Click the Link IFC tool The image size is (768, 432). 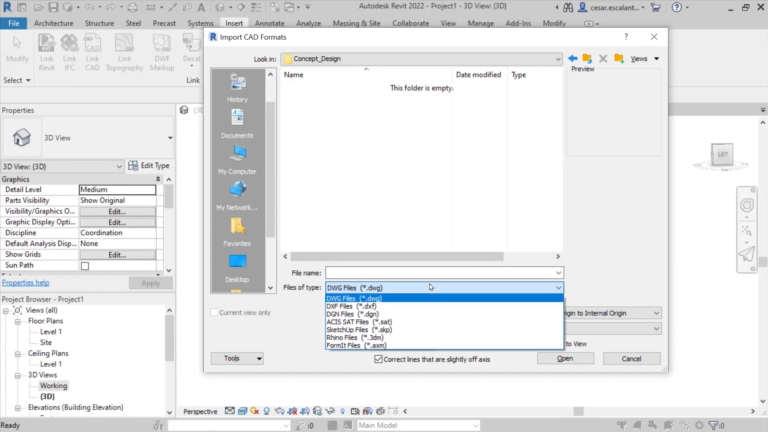point(70,52)
